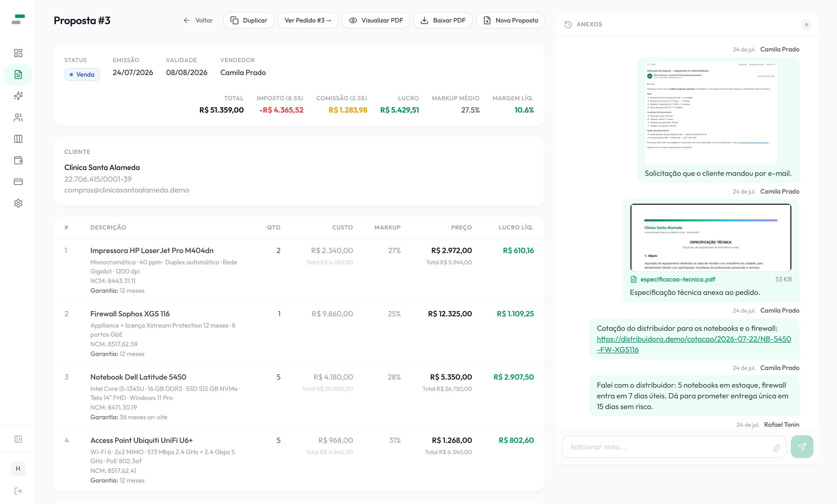837x504 pixels.
Task: Open the credit card icon in sidebar
Action: coord(18,181)
